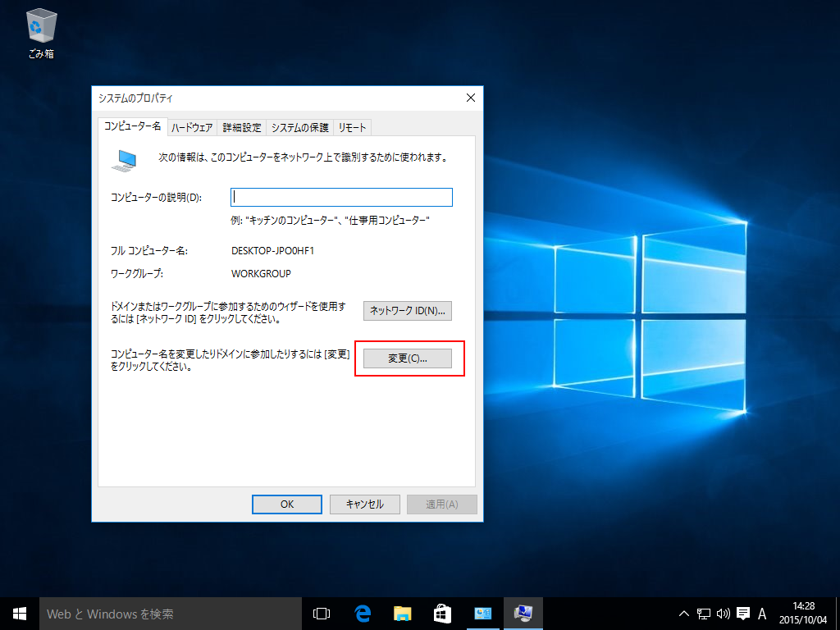The width and height of the screenshot is (840, 630).
Task: Click the ネットワーク ID(N)... button
Action: (x=407, y=311)
